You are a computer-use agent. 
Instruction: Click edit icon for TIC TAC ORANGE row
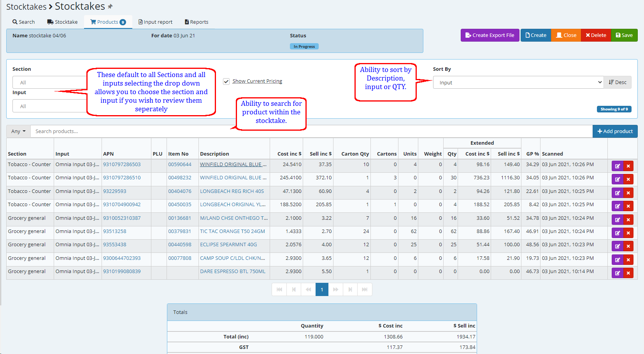point(617,233)
